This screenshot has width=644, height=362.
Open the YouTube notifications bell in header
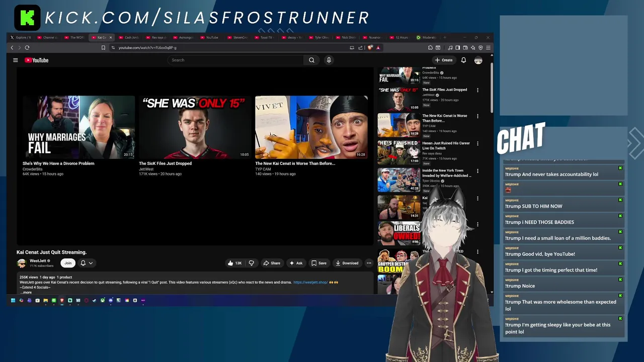pyautogui.click(x=463, y=60)
